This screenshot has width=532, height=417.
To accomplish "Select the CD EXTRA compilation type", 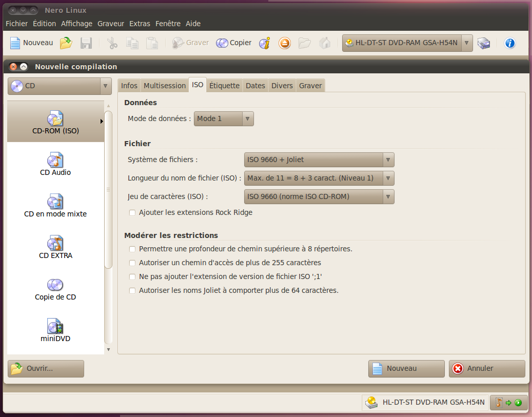I will click(x=55, y=247).
